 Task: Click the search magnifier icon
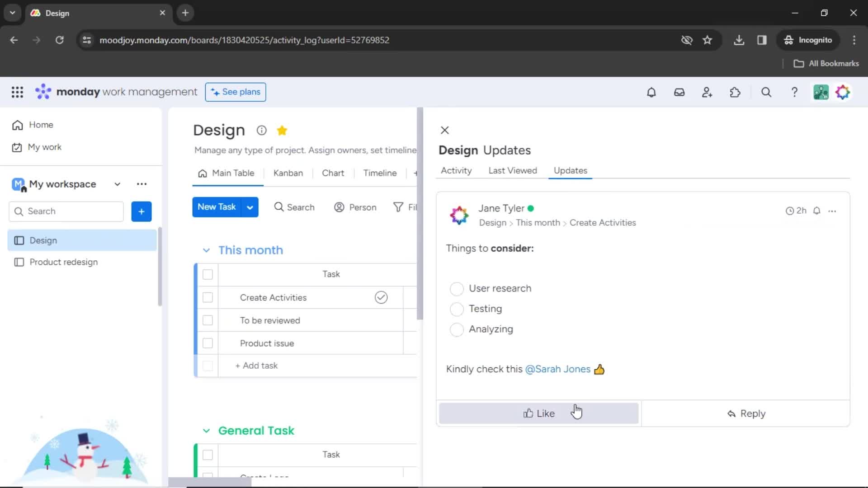point(766,92)
